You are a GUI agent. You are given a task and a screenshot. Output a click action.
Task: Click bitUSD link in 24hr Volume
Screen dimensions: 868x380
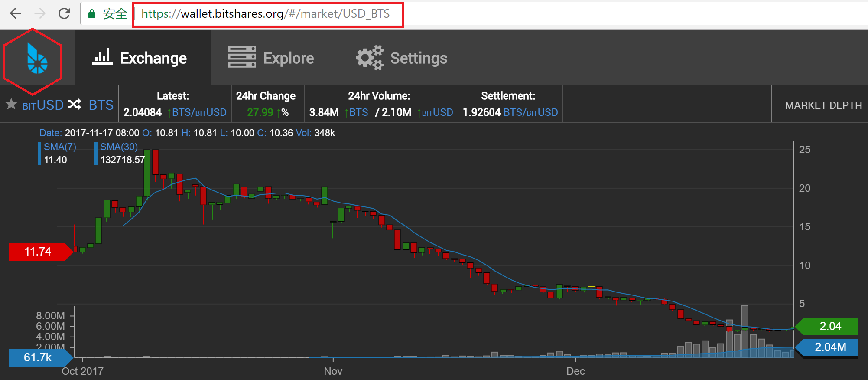438,112
